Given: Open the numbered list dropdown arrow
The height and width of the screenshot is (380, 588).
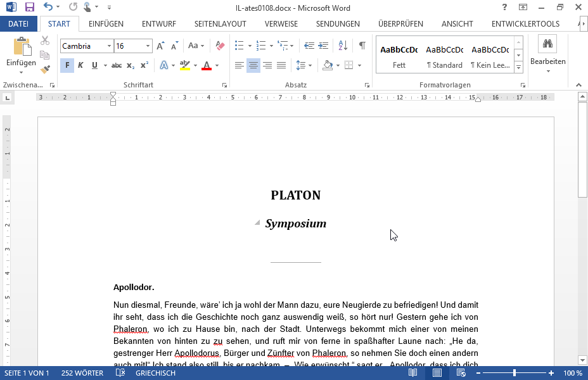Looking at the screenshot, I should (x=271, y=46).
